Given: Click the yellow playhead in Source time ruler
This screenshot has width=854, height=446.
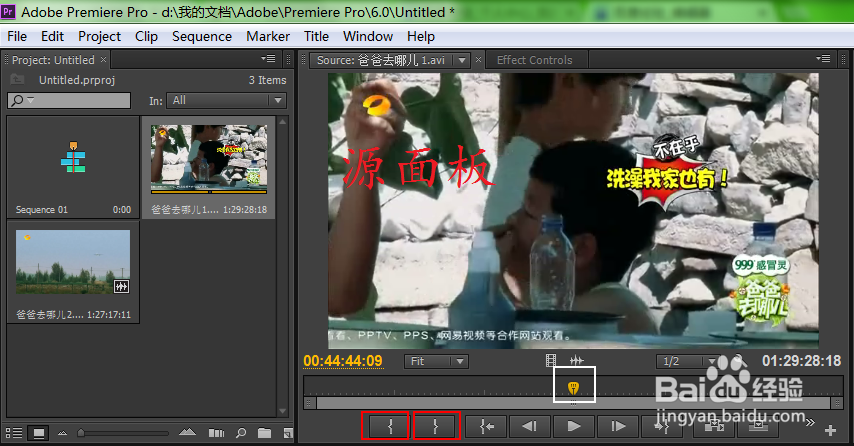Looking at the screenshot, I should pyautogui.click(x=573, y=388).
